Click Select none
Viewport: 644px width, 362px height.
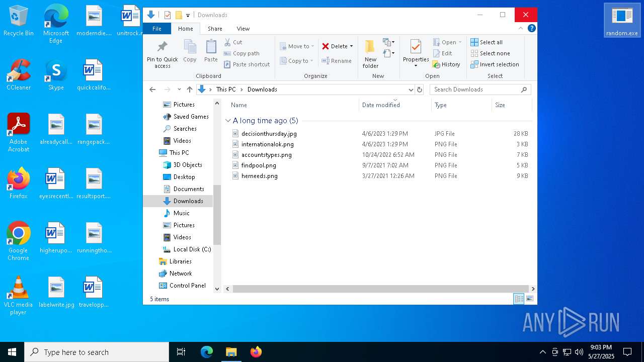(491, 53)
